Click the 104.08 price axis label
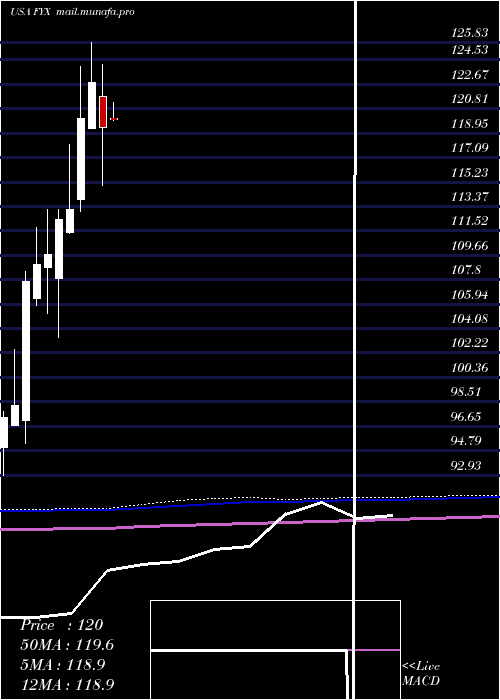Viewport: 500px width, 700px height. tap(469, 318)
